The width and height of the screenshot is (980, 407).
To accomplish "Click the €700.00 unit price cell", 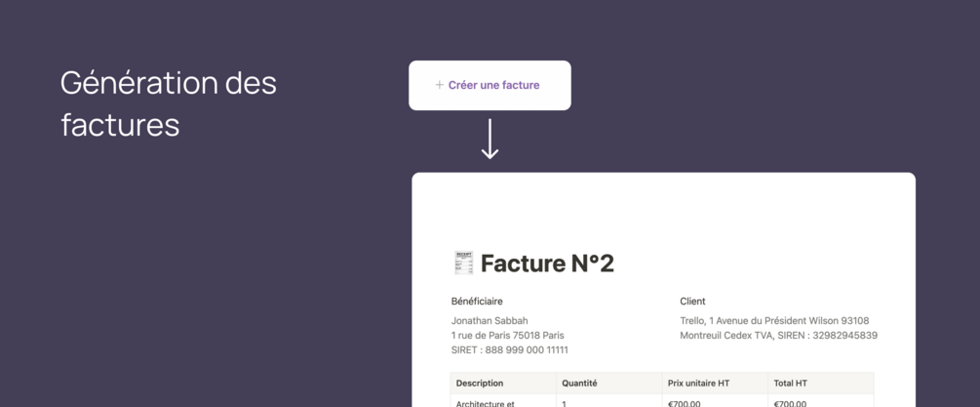I will click(685, 402).
